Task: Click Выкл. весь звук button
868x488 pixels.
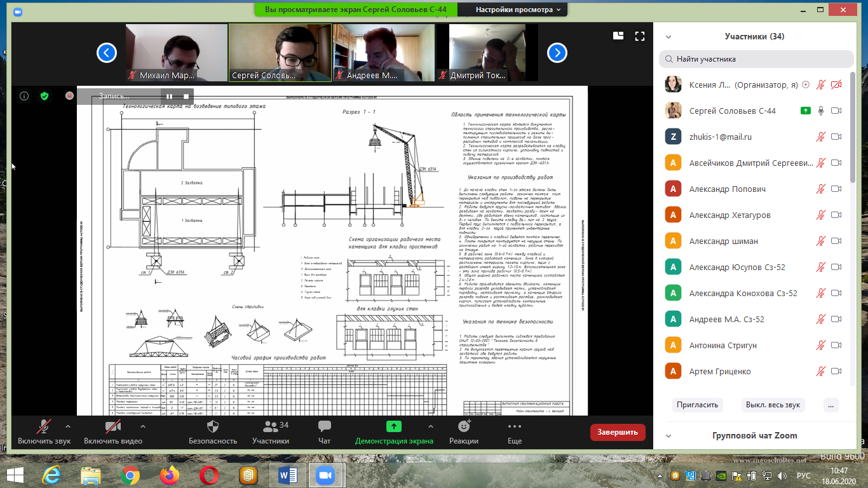Action: [773, 405]
